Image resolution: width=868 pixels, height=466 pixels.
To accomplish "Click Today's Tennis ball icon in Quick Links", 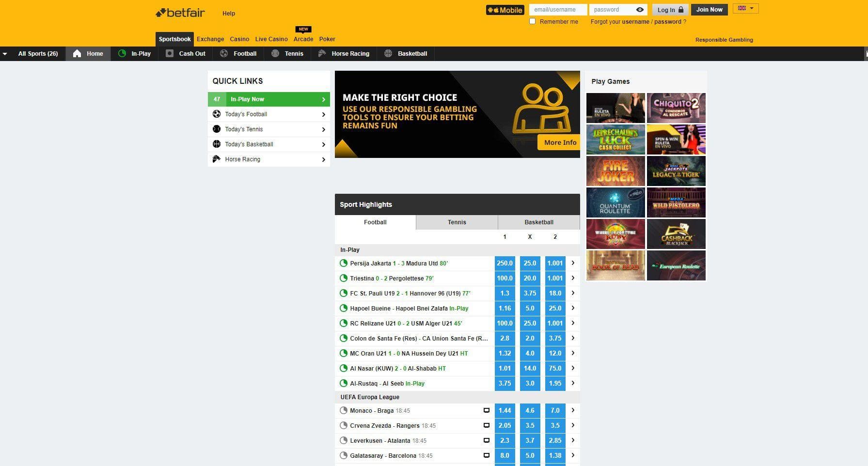I will click(217, 129).
